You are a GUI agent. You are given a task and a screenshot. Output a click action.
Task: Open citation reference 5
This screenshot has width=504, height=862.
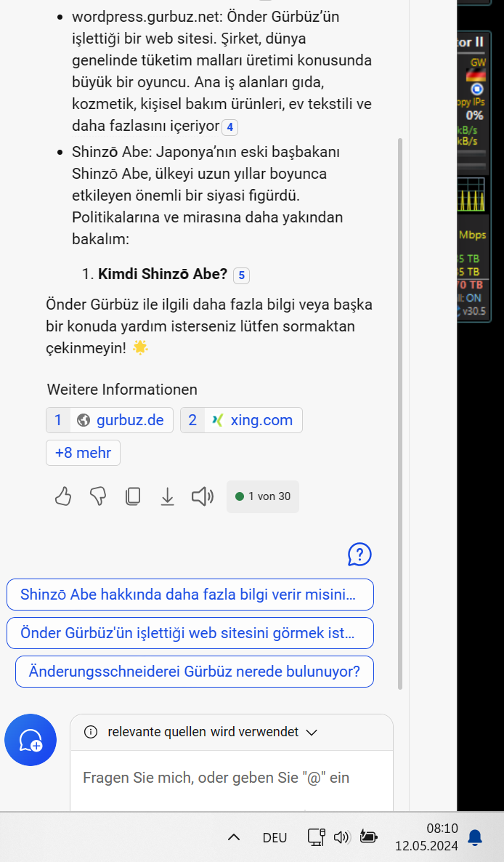(242, 275)
